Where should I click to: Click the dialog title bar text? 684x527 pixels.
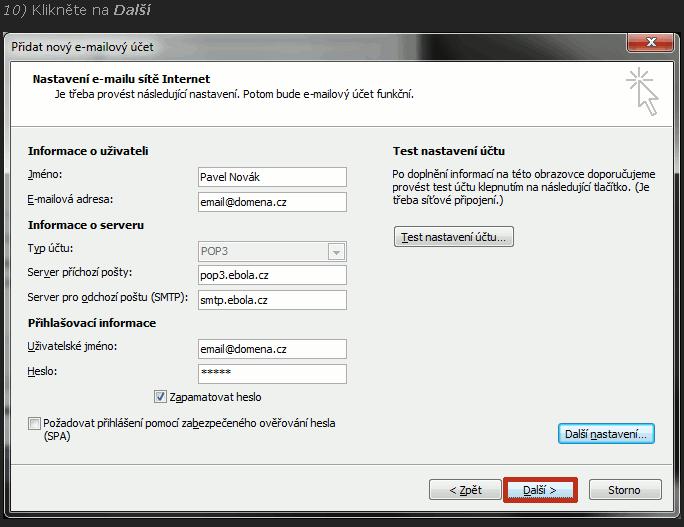[83, 47]
